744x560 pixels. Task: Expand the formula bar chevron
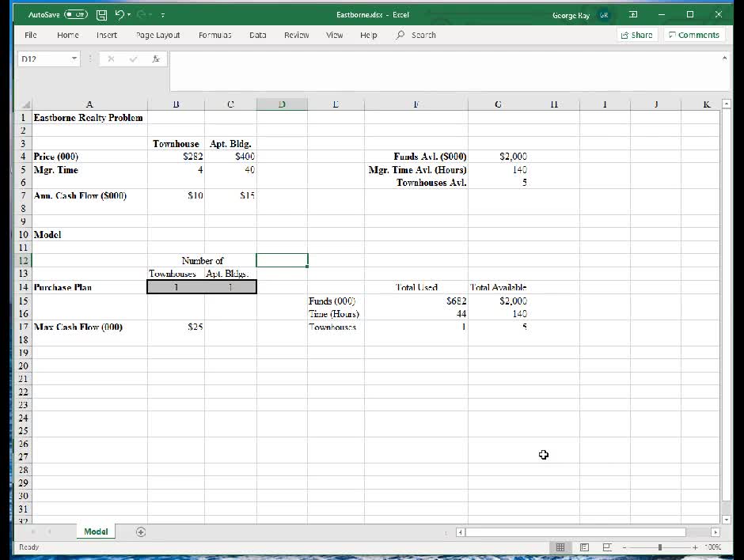coord(724,58)
